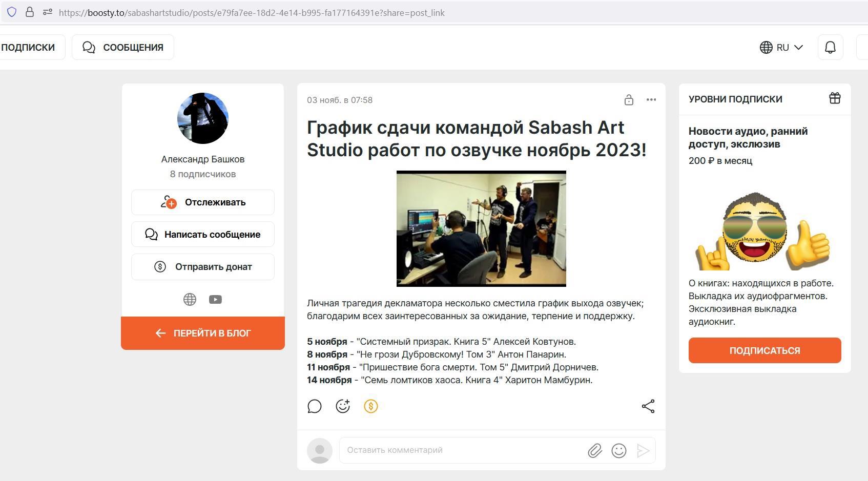This screenshot has width=868, height=481.
Task: Open the author's YouTube channel icon
Action: (215, 300)
